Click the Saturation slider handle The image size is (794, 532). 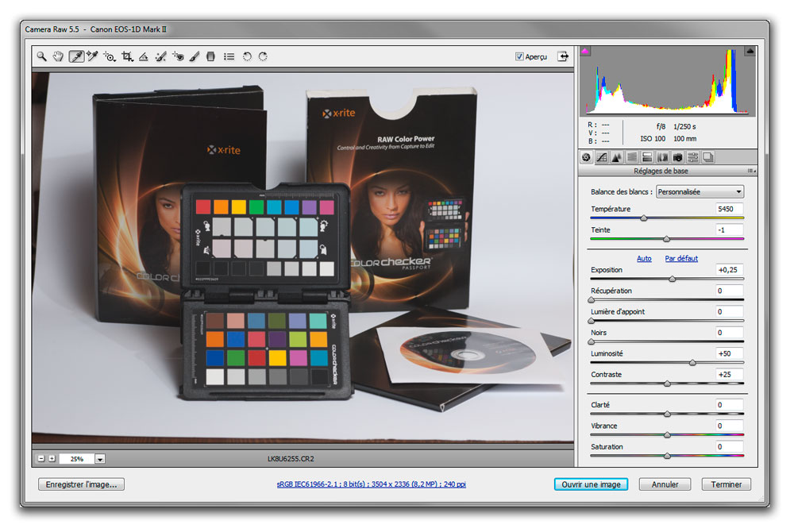[x=668, y=456]
